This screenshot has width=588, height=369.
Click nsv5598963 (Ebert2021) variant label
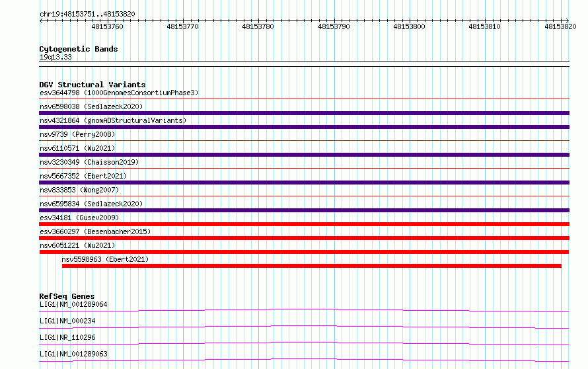pos(105,259)
